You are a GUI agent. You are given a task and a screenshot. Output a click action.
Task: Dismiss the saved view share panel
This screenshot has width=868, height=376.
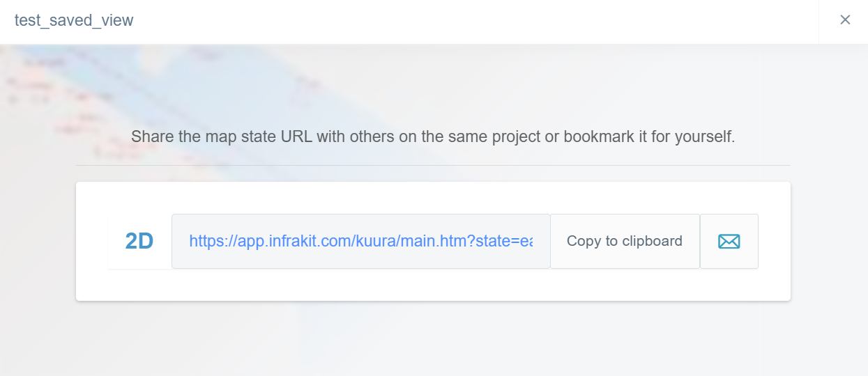coord(845,19)
